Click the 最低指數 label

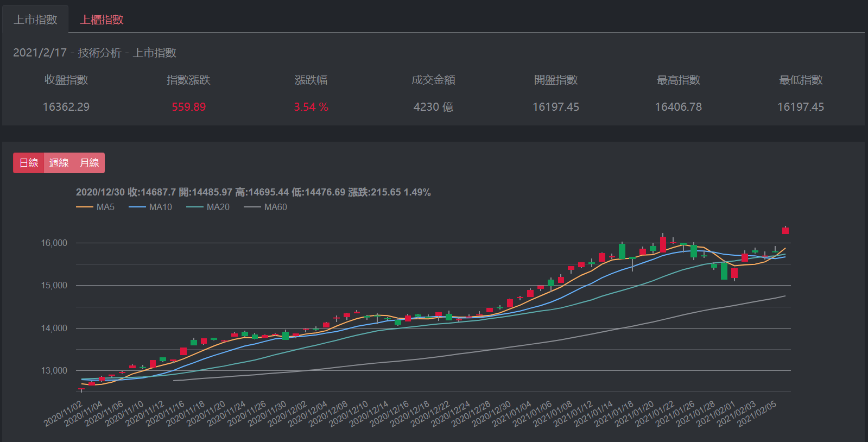coord(801,80)
